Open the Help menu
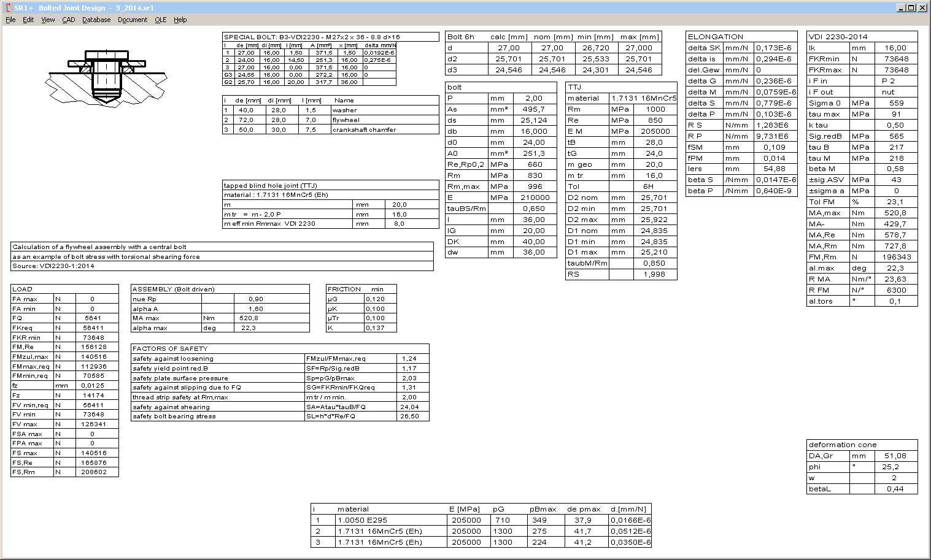931x560 pixels. pyautogui.click(x=180, y=20)
